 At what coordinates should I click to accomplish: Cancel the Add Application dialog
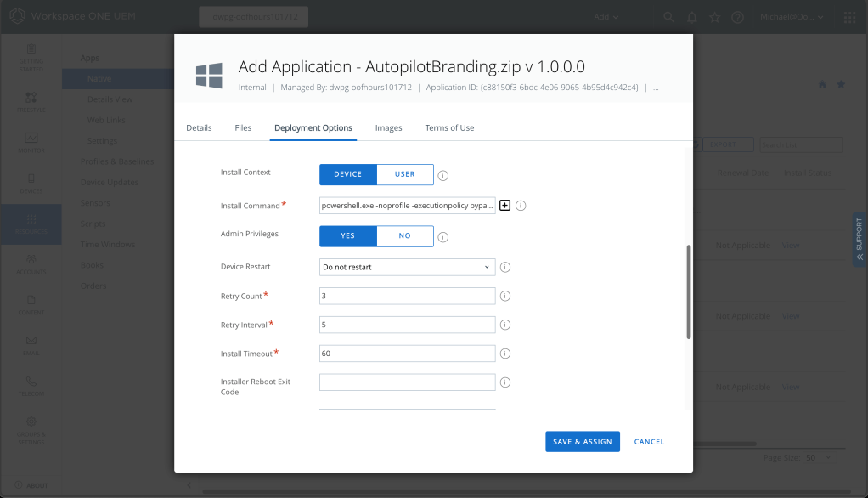(649, 441)
